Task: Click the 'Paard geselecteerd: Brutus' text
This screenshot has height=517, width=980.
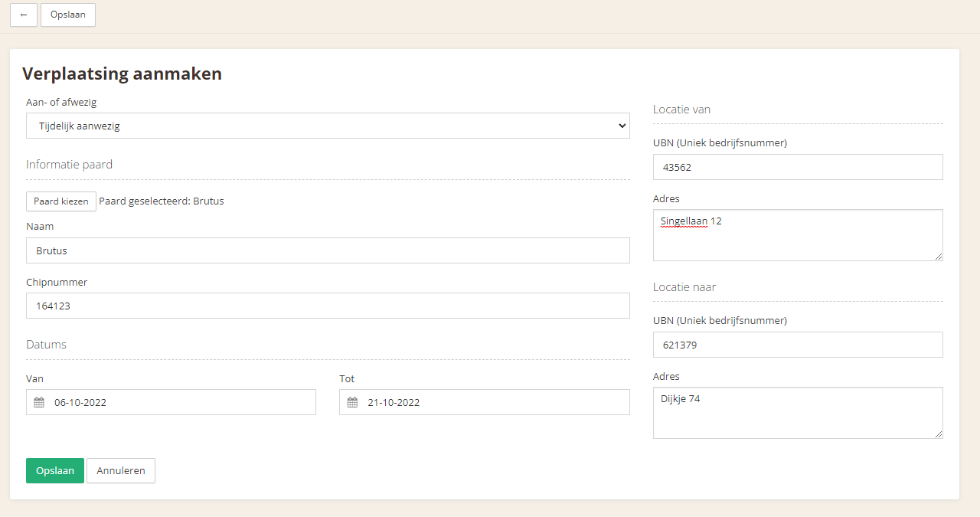Action: [x=162, y=201]
